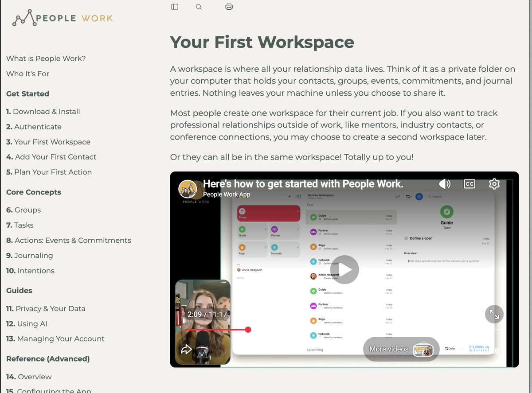Open the '14. Overview' reference page
The width and height of the screenshot is (532, 393).
29,377
